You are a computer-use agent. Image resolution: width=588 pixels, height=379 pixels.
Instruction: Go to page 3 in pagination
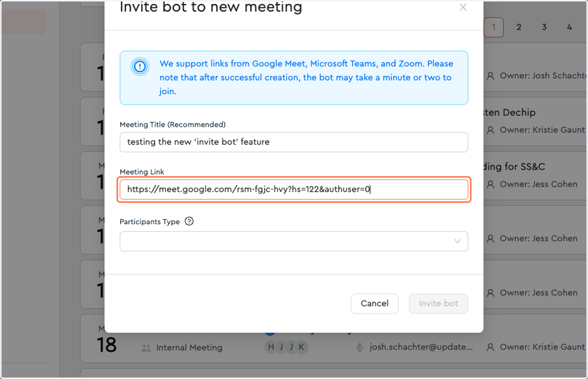[544, 27]
